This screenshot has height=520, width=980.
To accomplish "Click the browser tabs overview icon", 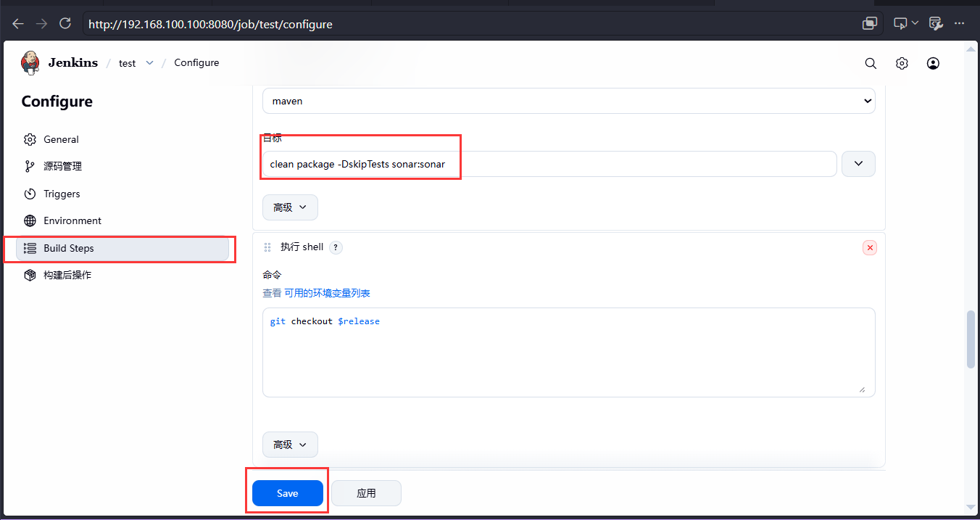I will tap(870, 24).
